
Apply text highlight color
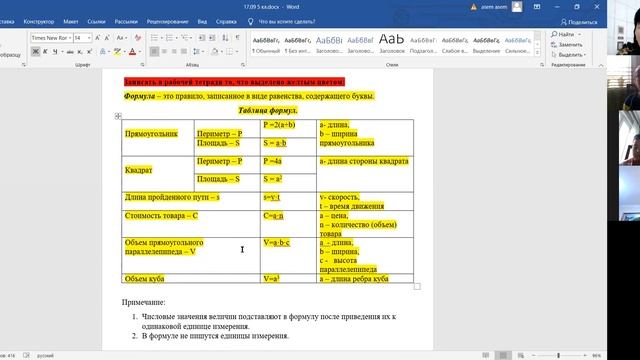[x=117, y=51]
